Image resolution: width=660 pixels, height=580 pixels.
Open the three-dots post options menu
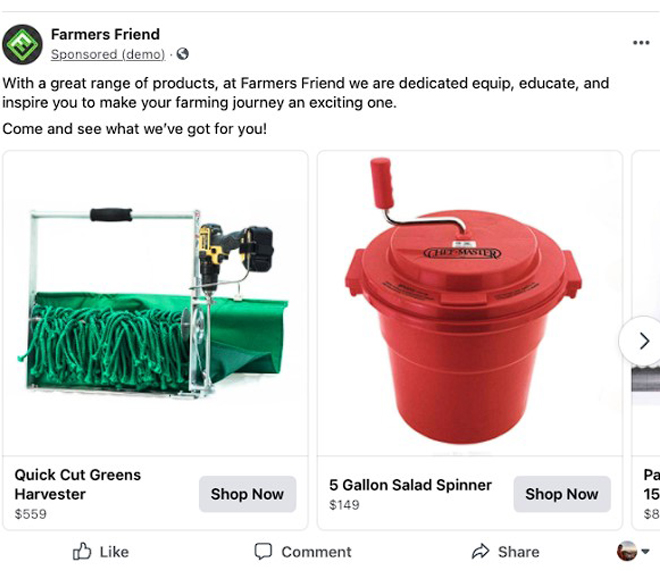click(641, 43)
